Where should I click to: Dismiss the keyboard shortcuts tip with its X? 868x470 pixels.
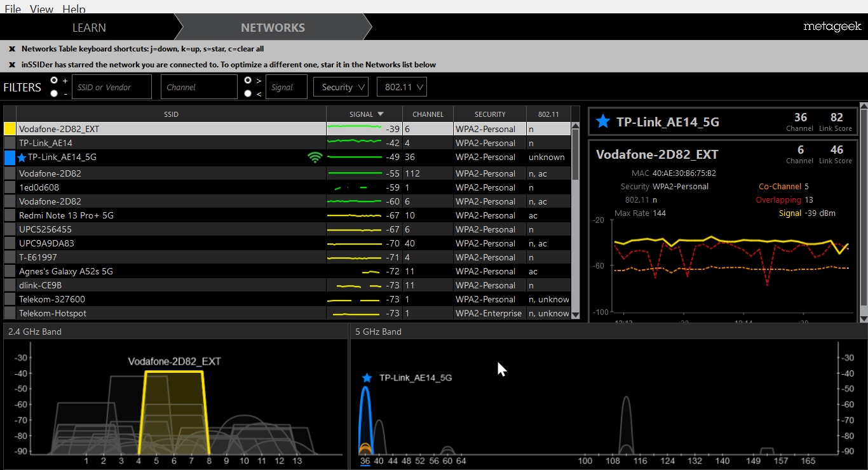point(12,49)
